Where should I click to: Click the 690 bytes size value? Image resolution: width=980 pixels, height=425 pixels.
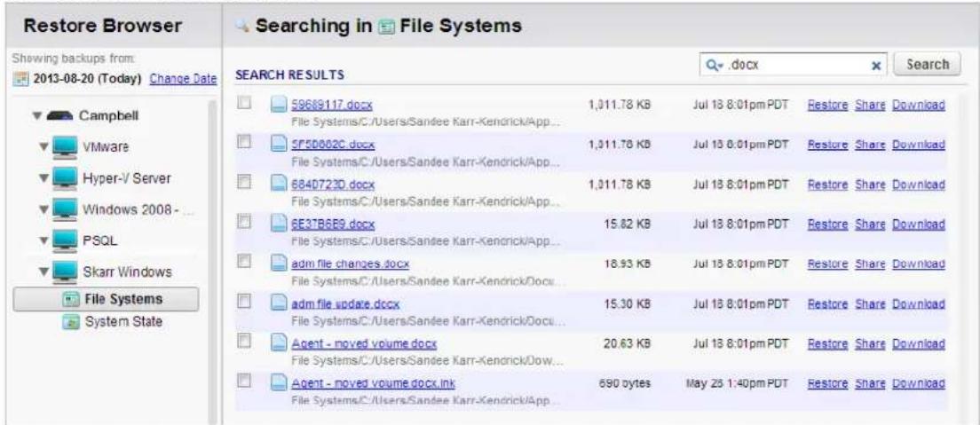pyautogui.click(x=624, y=384)
